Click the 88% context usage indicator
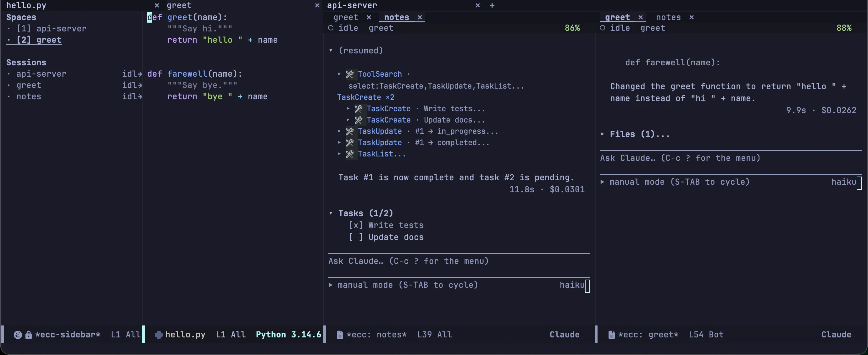The width and height of the screenshot is (868, 355). click(844, 28)
